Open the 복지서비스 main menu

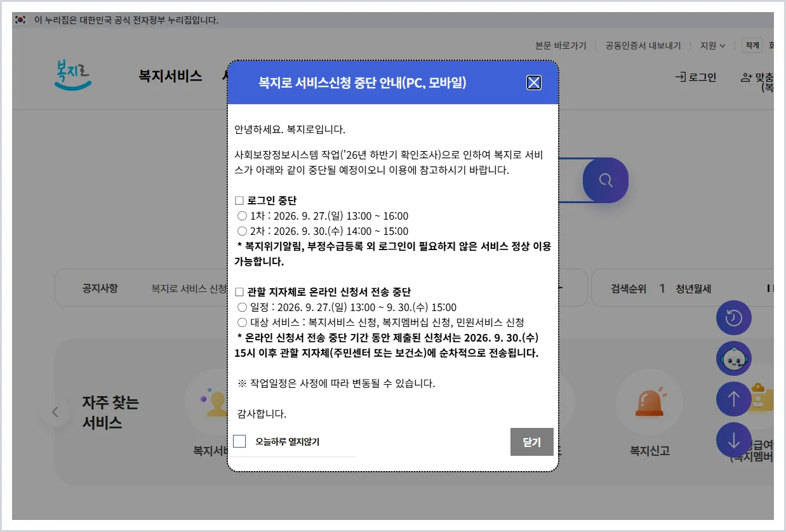click(x=170, y=76)
